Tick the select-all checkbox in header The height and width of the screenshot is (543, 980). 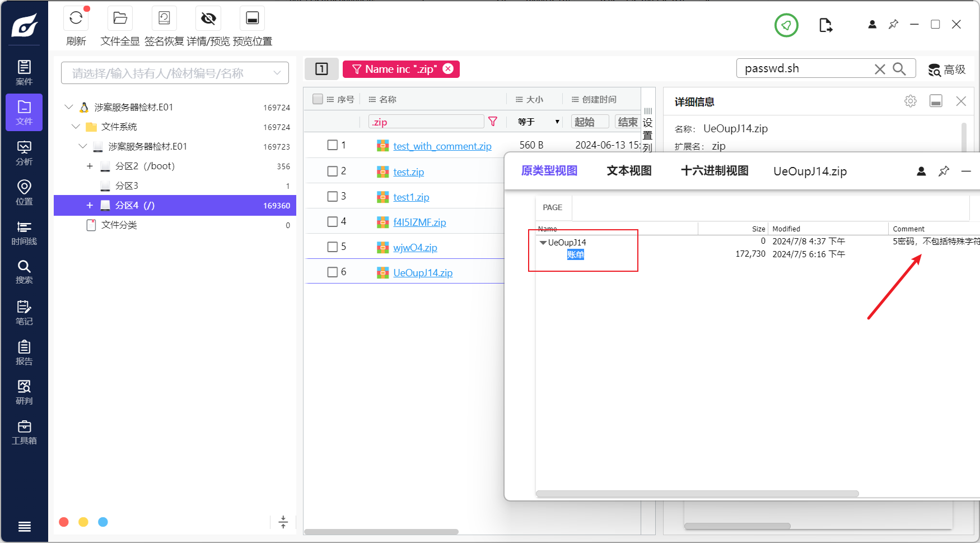[318, 99]
